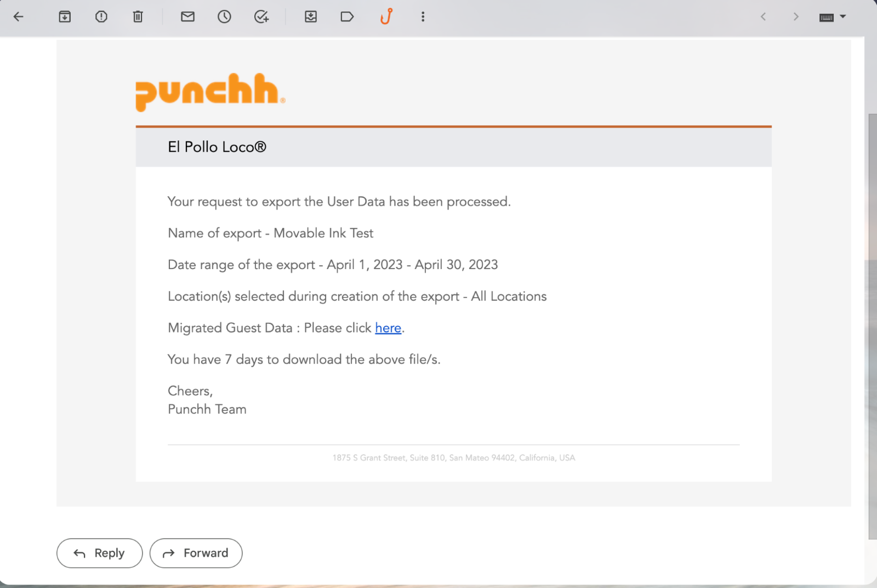Click the 'Name of export - Movable Ink Test' line
The height and width of the screenshot is (588, 877).
coord(271,233)
